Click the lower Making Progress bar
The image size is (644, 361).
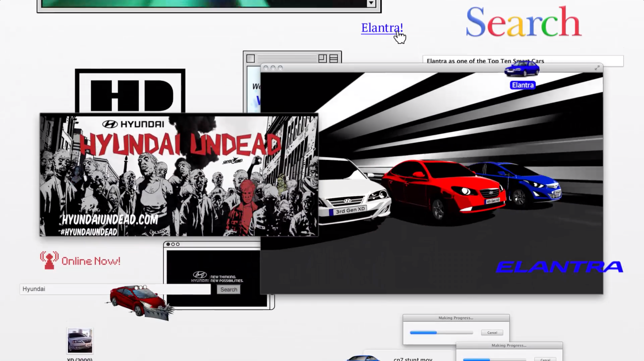[x=495, y=359]
